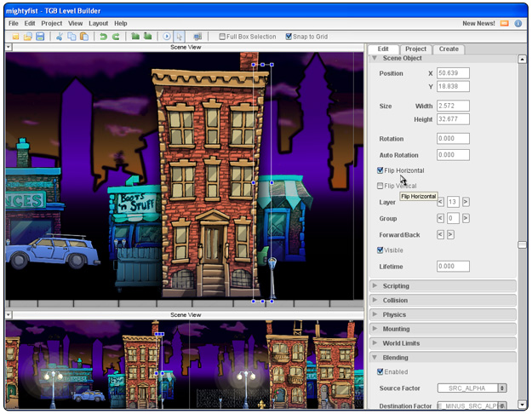
Task: Expand the World Limits section
Action: coord(375,342)
